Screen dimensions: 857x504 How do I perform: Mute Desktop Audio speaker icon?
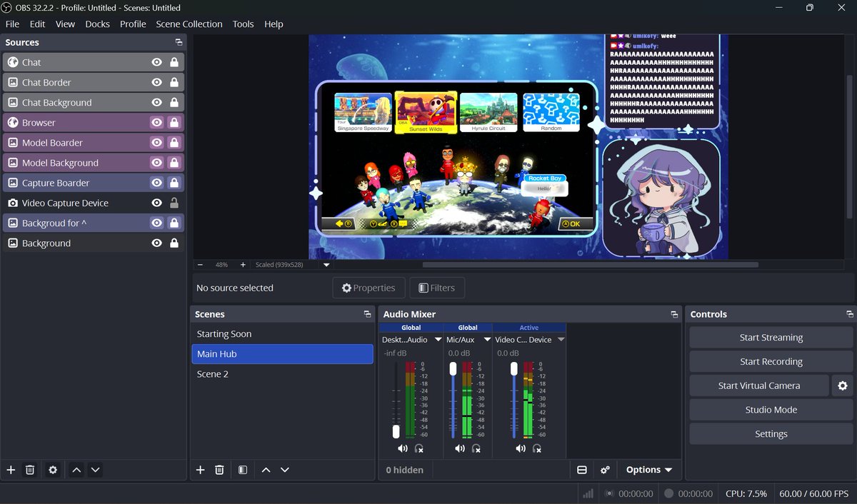pos(402,448)
